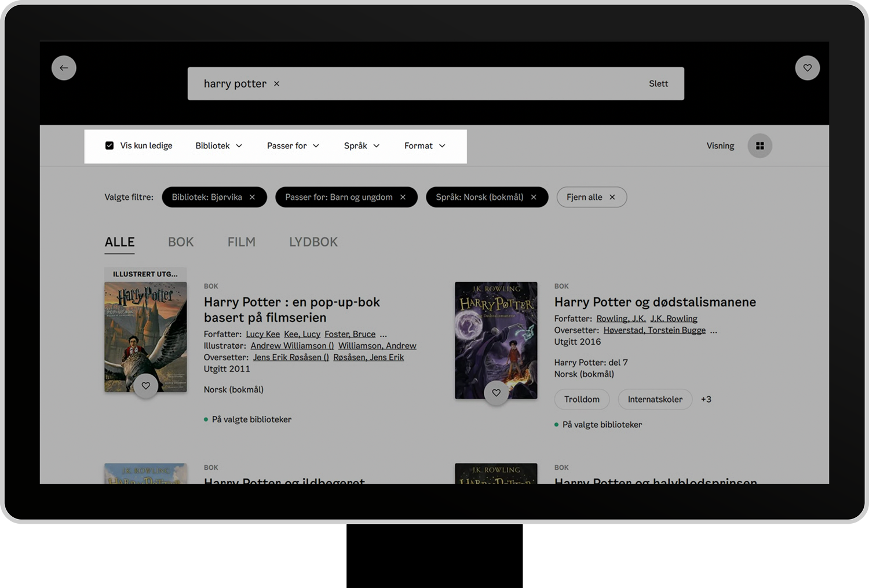This screenshot has width=869, height=588.
Task: Switch view using grid Visning icon
Action: tap(760, 146)
